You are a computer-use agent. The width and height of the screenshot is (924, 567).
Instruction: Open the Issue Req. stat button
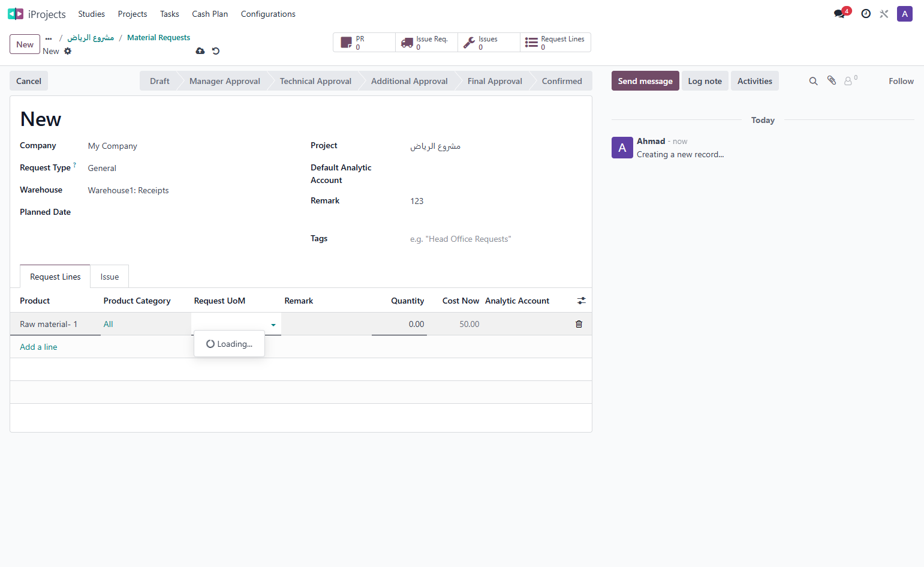[426, 43]
